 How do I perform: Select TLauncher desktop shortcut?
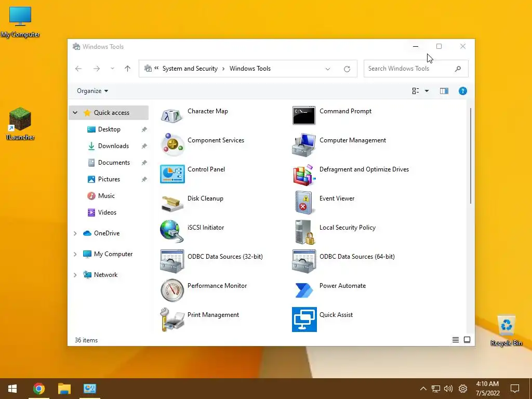pyautogui.click(x=20, y=124)
